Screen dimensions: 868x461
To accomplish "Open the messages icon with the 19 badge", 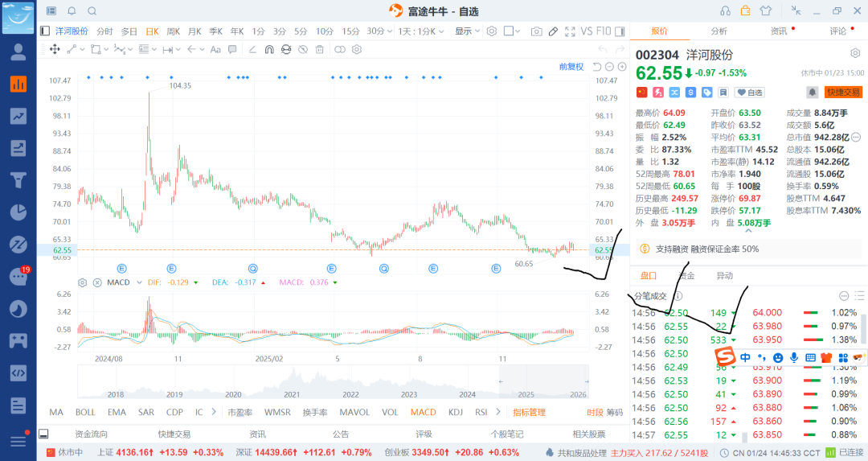I will tap(18, 276).
